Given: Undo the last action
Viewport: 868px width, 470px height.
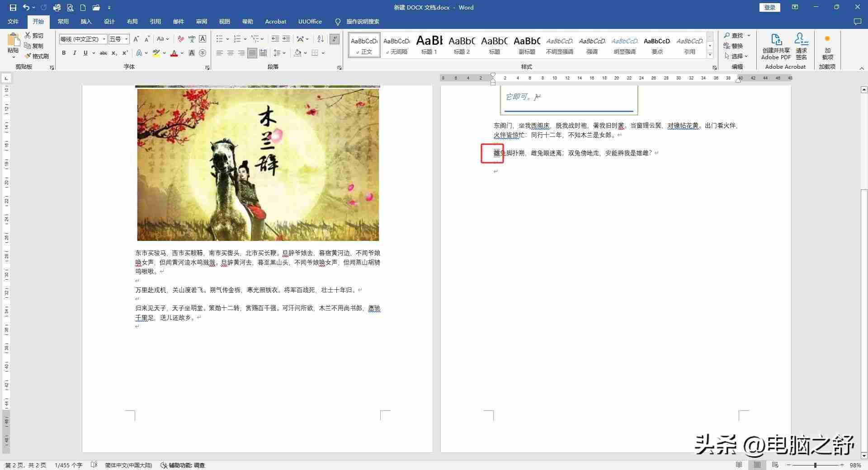Looking at the screenshot, I should tap(26, 8).
